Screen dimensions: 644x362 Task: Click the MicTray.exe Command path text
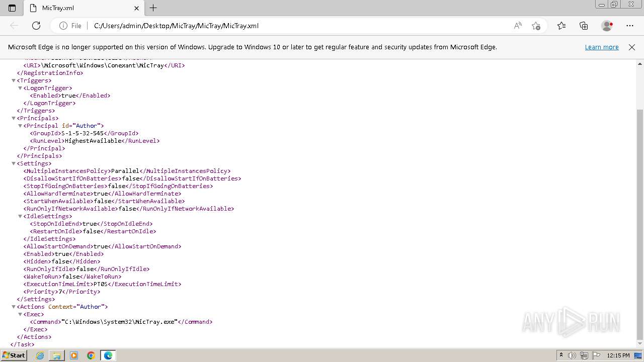pyautogui.click(x=119, y=322)
